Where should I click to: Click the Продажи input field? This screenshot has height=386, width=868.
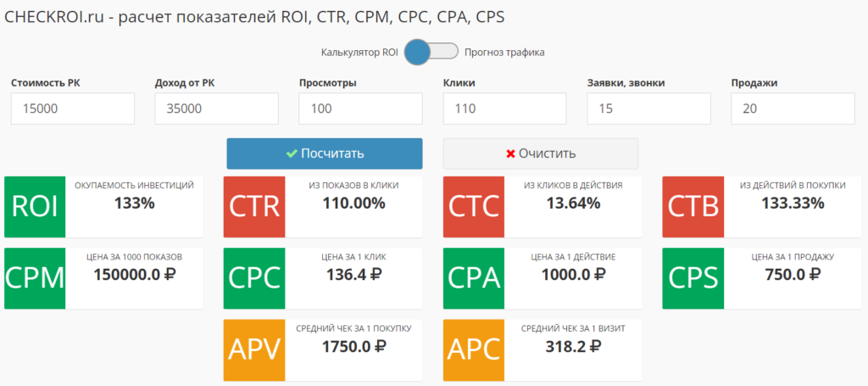point(793,109)
